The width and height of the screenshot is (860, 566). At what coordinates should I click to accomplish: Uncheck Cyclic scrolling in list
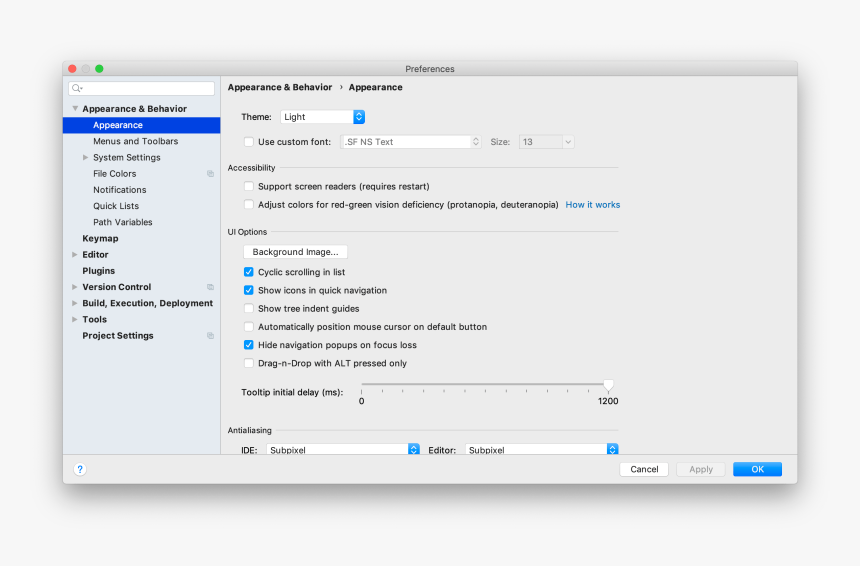[249, 272]
